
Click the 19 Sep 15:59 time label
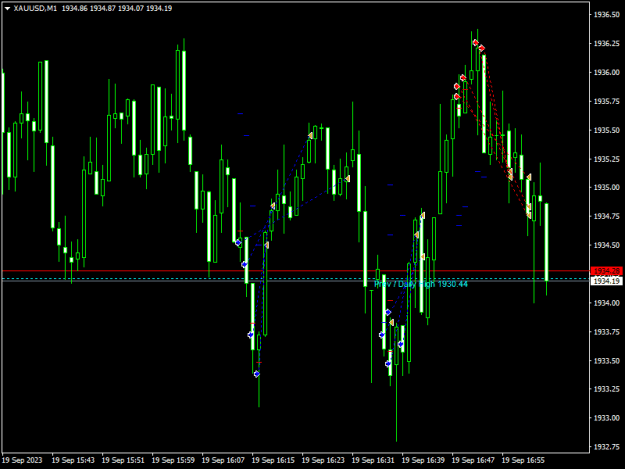[x=173, y=460]
